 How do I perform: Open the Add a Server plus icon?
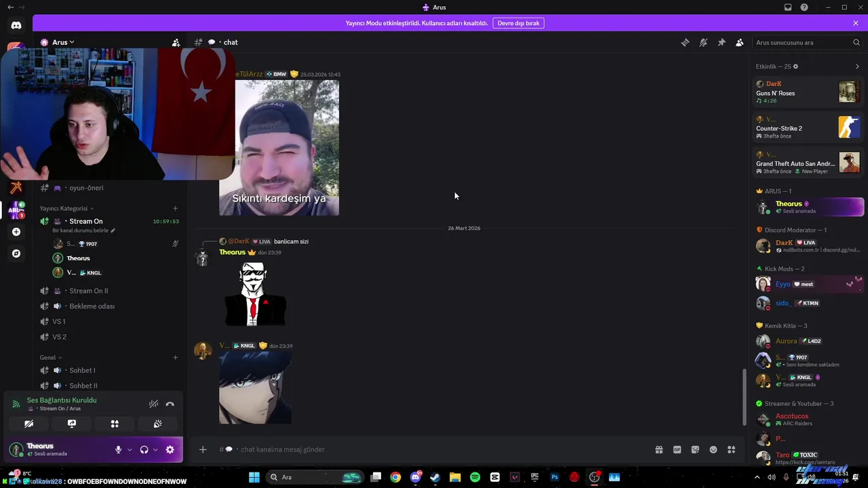pyautogui.click(x=16, y=232)
